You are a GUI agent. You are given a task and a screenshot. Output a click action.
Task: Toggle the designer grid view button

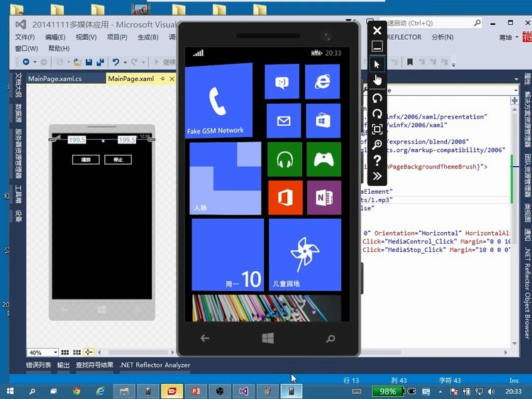(65, 352)
